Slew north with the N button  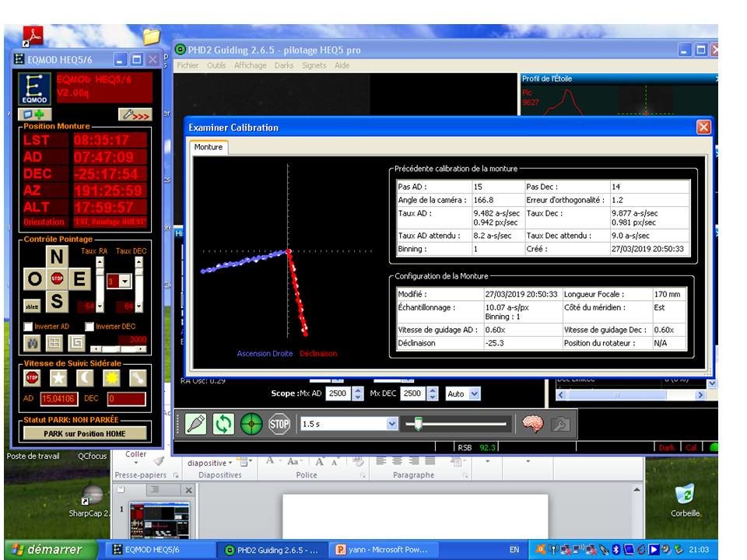pyautogui.click(x=57, y=256)
